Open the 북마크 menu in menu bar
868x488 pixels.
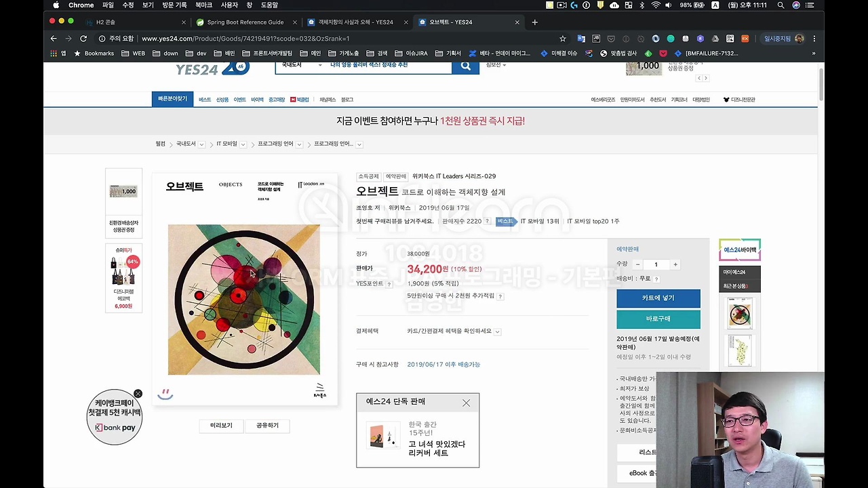click(x=203, y=5)
